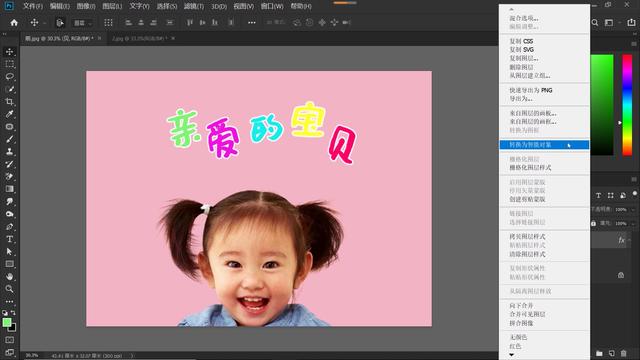Click the rainbow hue slider strip
Image resolution: width=640 pixels, height=360 pixels.
pyautogui.click(x=627, y=105)
